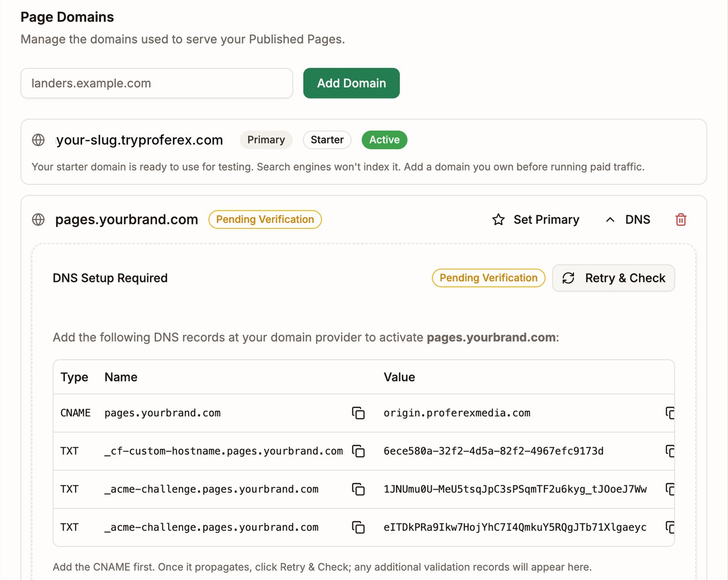Click the refresh icon in Retry & Check

coord(568,278)
